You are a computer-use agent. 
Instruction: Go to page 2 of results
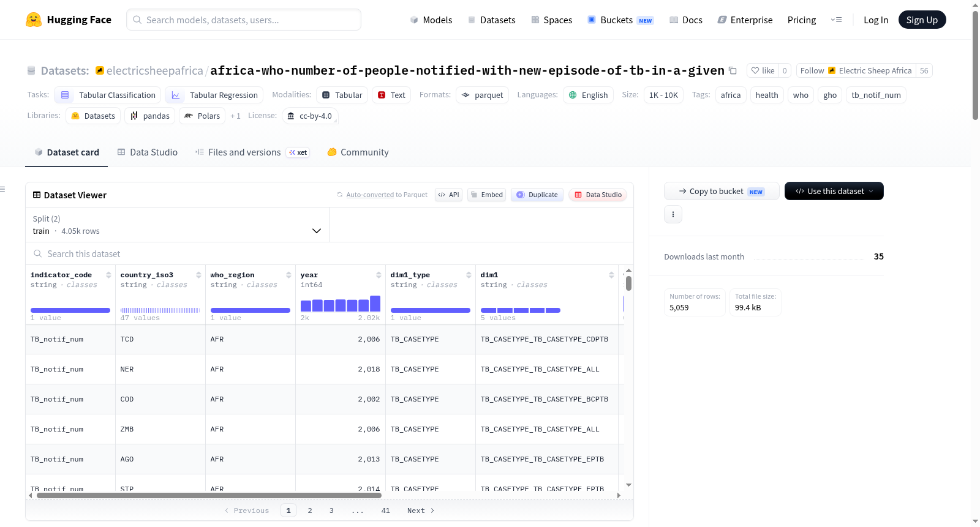coord(310,510)
